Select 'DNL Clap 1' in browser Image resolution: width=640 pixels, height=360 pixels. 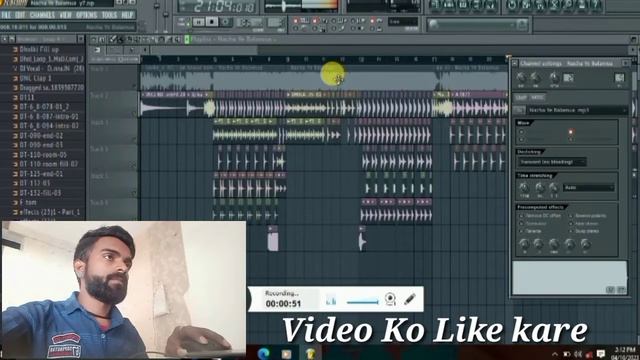click(x=36, y=78)
